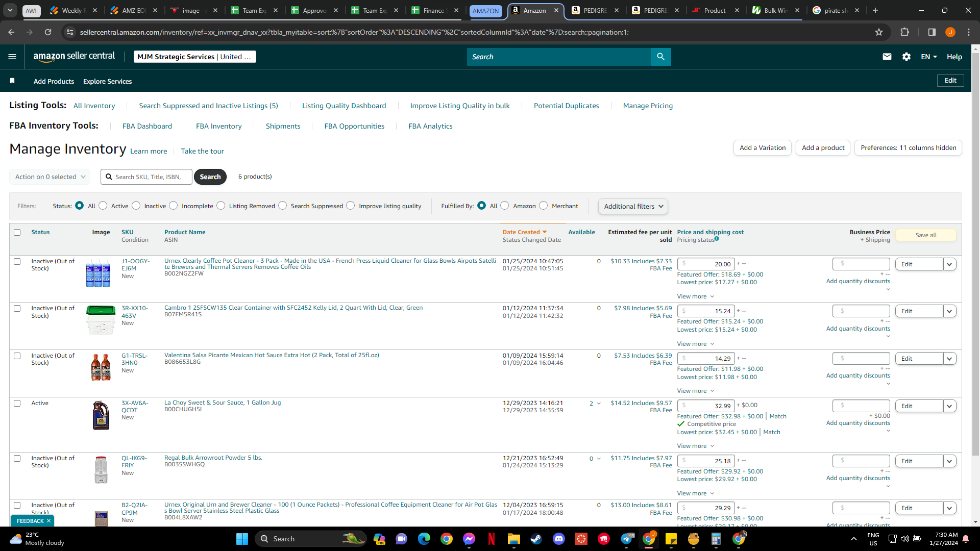Open Discord from the taskbar
Viewport: 980px width, 551px height.
pos(559,539)
